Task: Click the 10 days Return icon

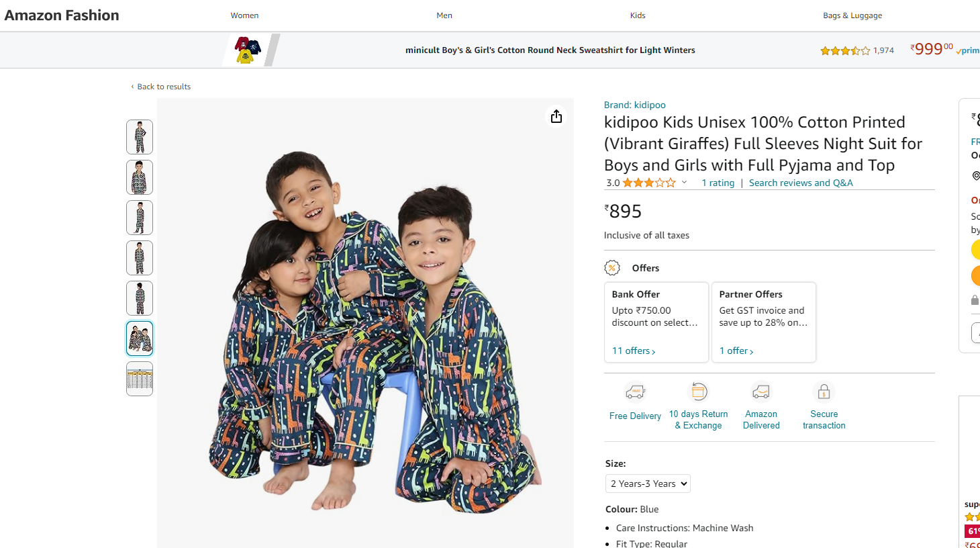Action: pos(699,392)
